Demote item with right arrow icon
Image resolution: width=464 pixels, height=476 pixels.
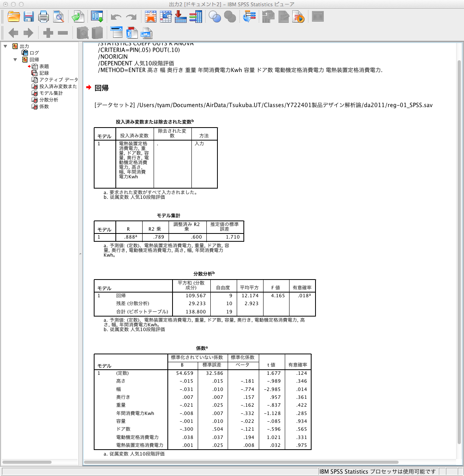tap(28, 33)
